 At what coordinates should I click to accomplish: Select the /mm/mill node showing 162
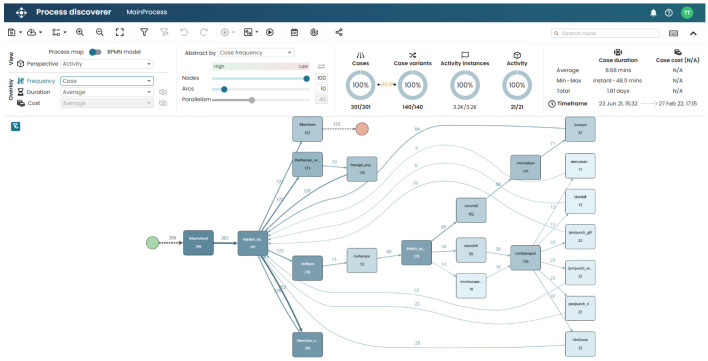pos(471,210)
